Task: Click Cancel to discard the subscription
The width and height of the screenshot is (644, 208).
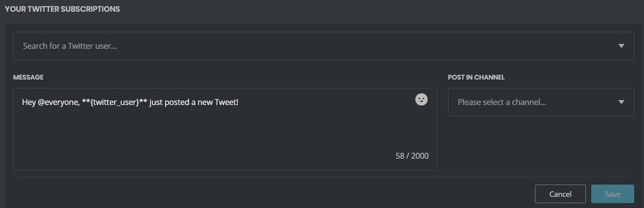Action: click(x=560, y=194)
